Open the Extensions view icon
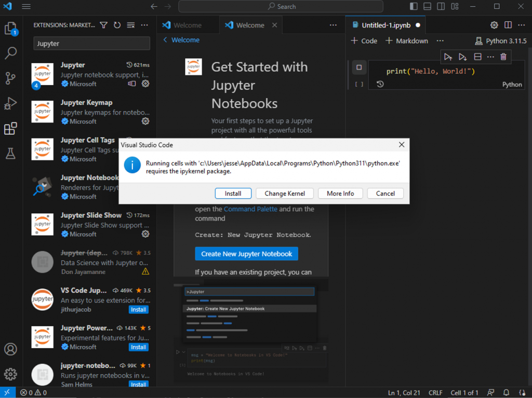This screenshot has width=532, height=398. point(11,129)
